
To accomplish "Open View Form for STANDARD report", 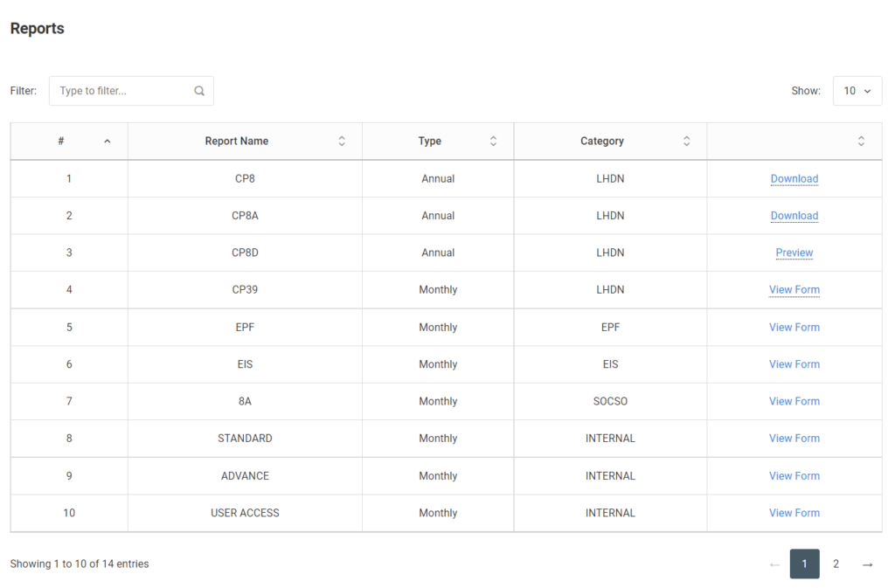I will (794, 439).
